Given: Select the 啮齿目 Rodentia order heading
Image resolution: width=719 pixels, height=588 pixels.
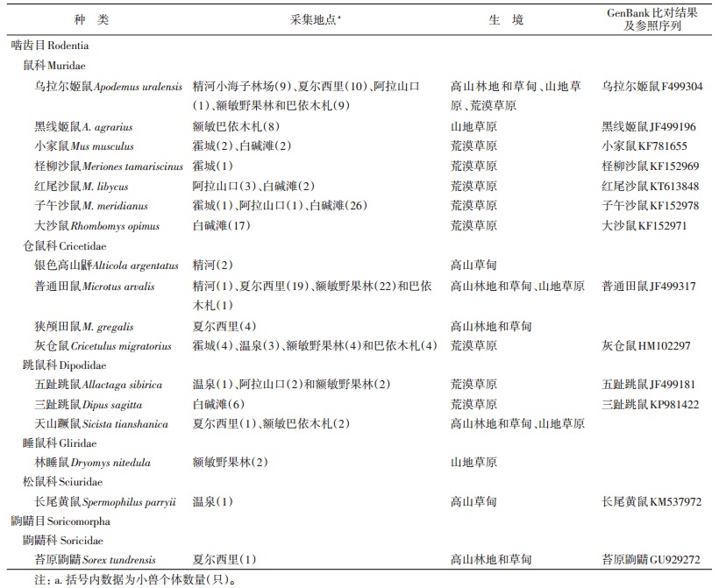Looking at the screenshot, I should [49, 45].
